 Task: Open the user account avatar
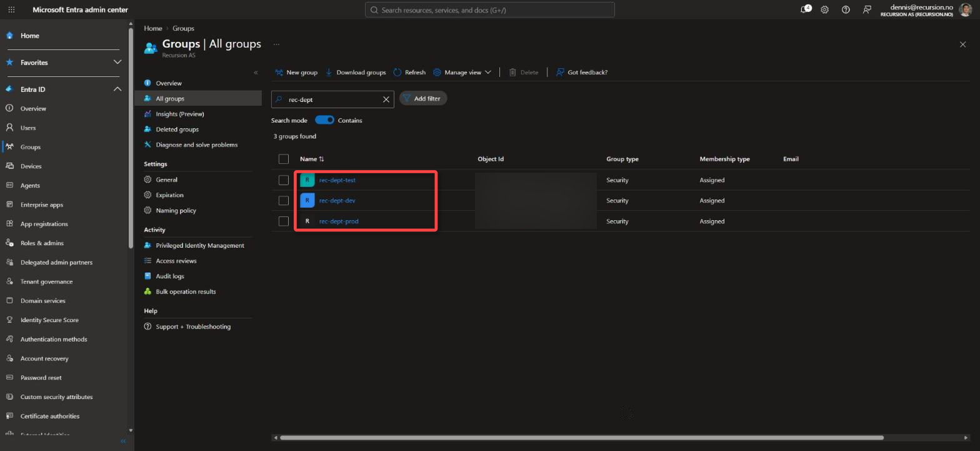coord(965,9)
